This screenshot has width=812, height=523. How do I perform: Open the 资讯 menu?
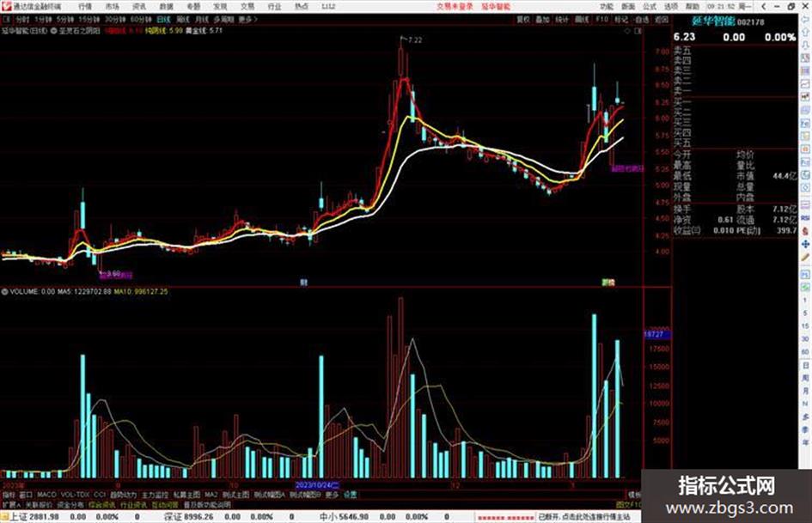click(139, 7)
